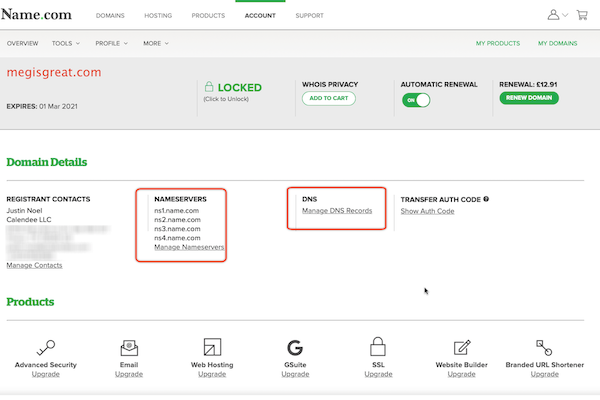
Task: Click Upgrade under Email
Action: [x=129, y=374]
